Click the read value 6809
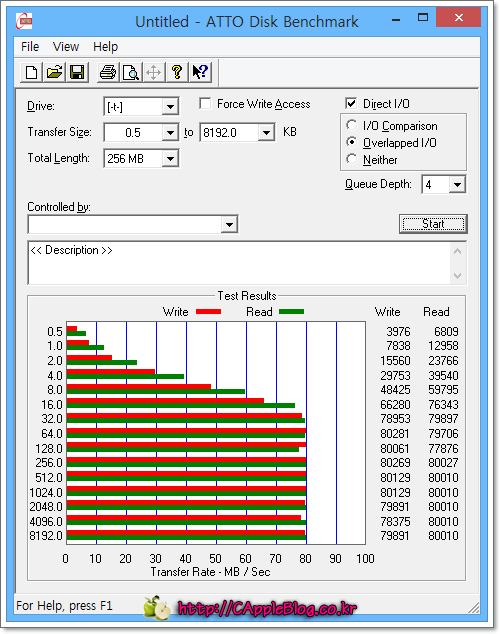Image resolution: width=500 pixels, height=634 pixels. [x=446, y=332]
